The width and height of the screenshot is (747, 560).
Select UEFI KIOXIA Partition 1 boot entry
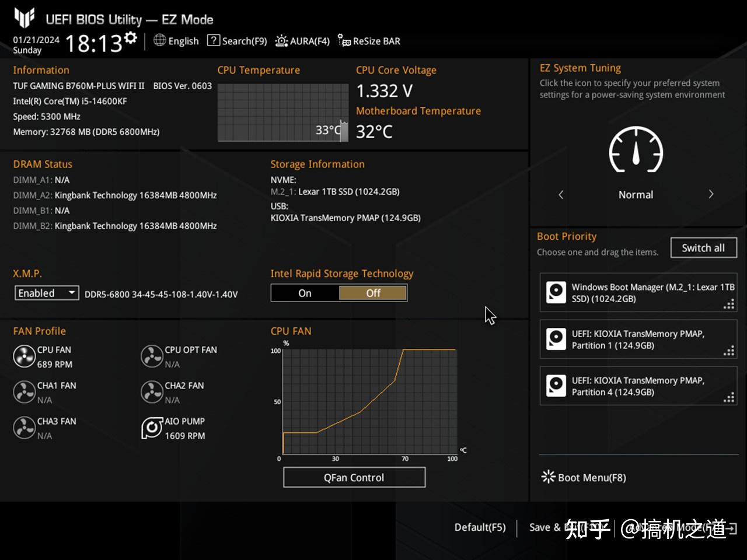coord(638,339)
